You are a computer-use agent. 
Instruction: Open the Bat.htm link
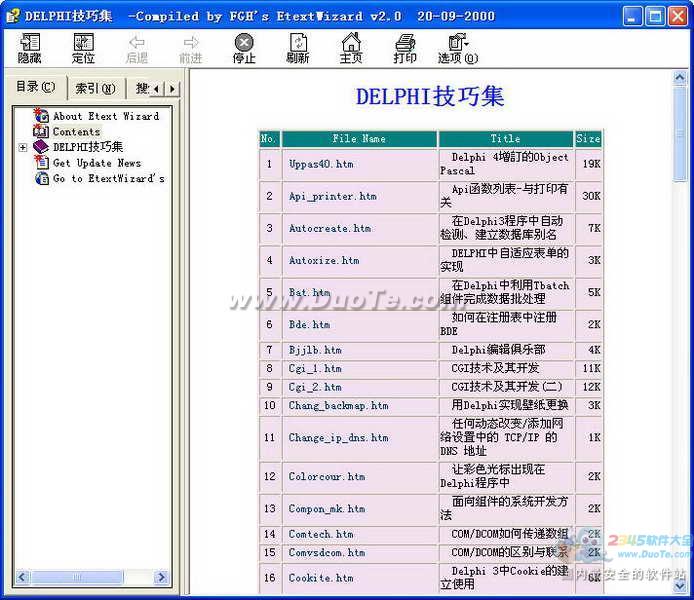(309, 292)
